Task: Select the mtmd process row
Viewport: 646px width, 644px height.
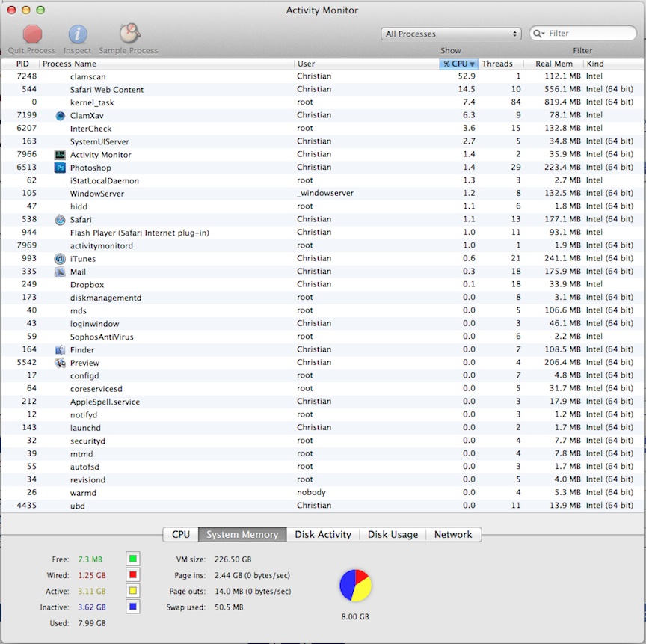Action: click(x=322, y=454)
